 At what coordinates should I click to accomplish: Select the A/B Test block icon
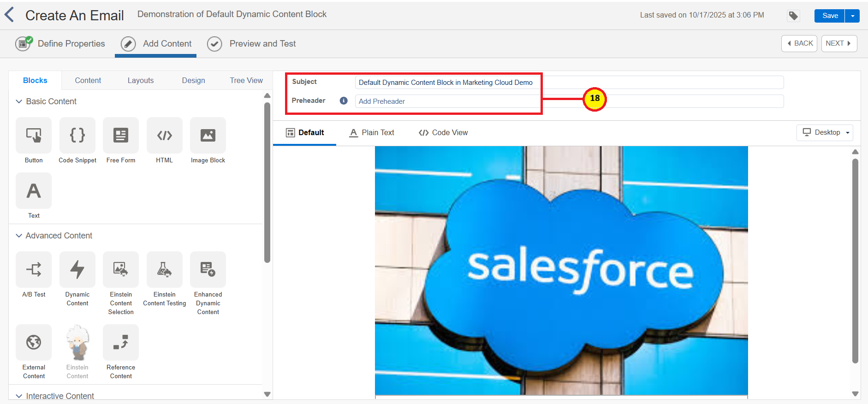coord(34,269)
